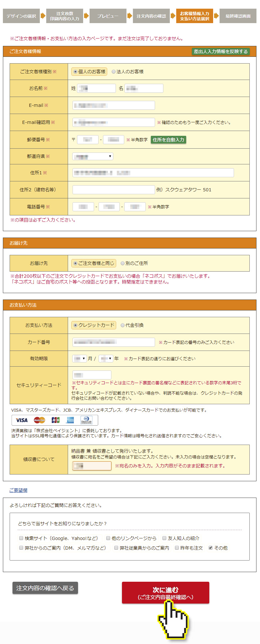This screenshot has height=644, width=260.
Task: Click 注文内容の確認へ戻る button
Action: click(x=45, y=588)
